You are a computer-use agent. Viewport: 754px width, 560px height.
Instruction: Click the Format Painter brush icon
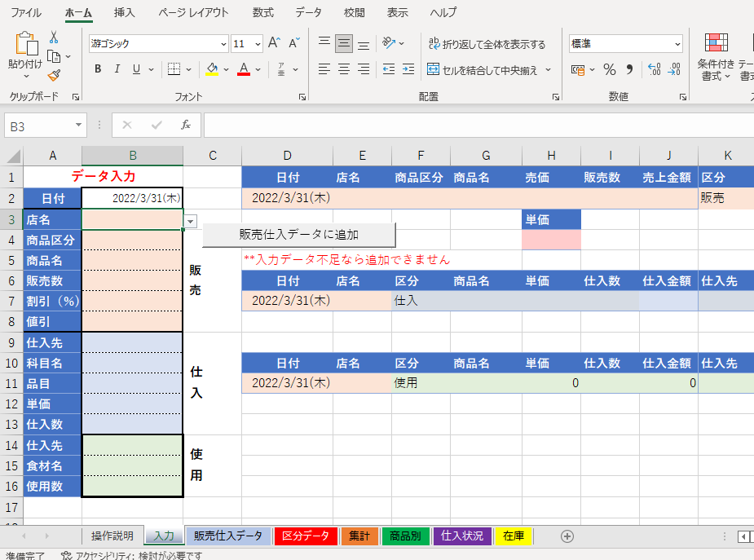55,76
